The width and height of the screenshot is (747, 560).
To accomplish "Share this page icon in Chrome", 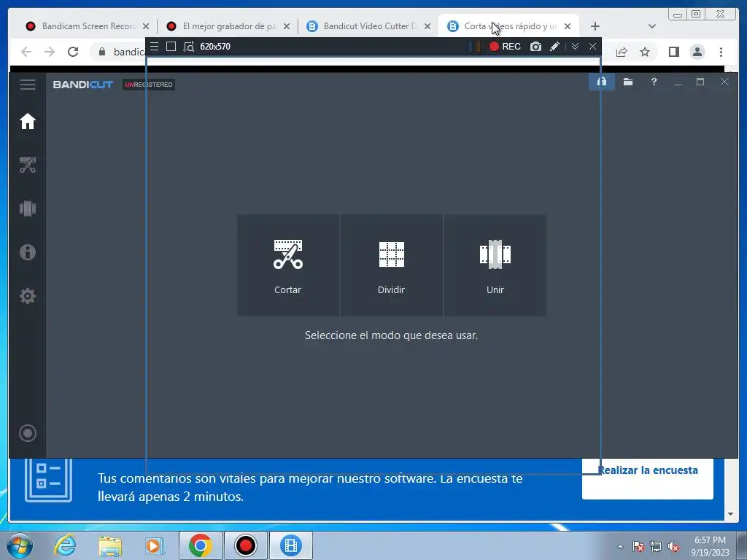I will point(622,52).
